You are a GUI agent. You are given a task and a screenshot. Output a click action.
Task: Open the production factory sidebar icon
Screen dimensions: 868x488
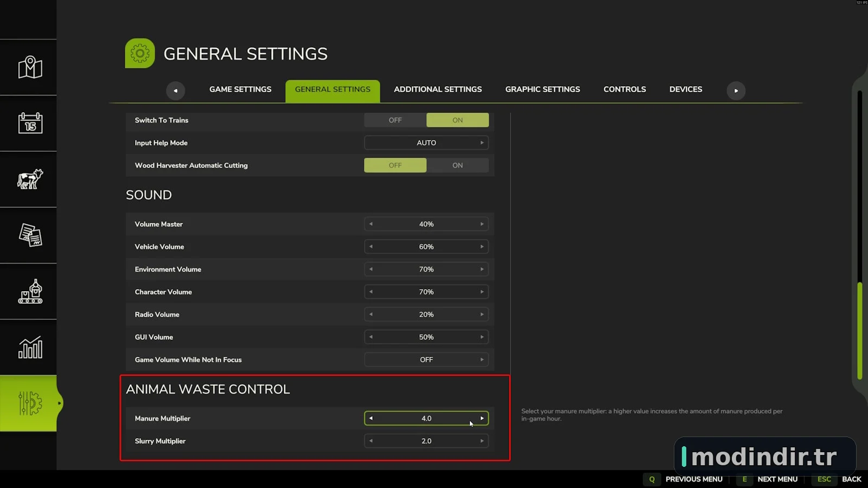tap(30, 292)
